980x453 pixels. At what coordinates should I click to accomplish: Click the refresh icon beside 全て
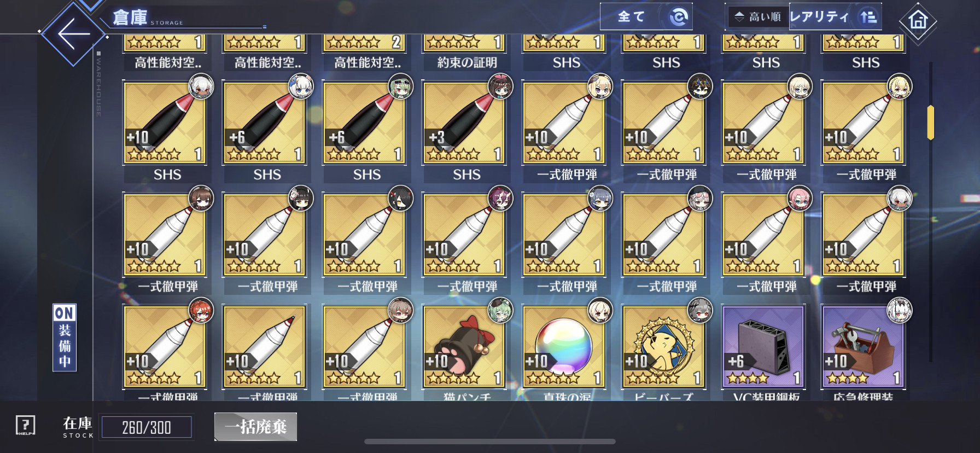(x=678, y=17)
